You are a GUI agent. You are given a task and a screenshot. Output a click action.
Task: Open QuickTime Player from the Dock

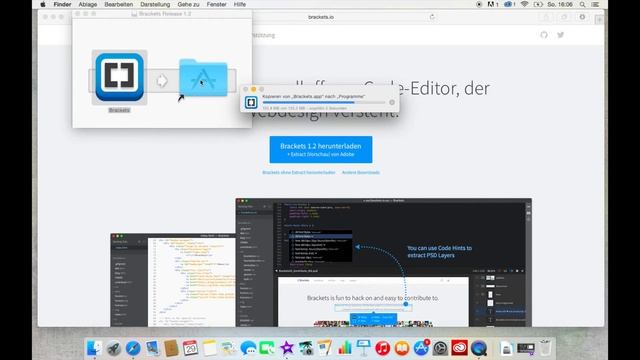point(478,348)
